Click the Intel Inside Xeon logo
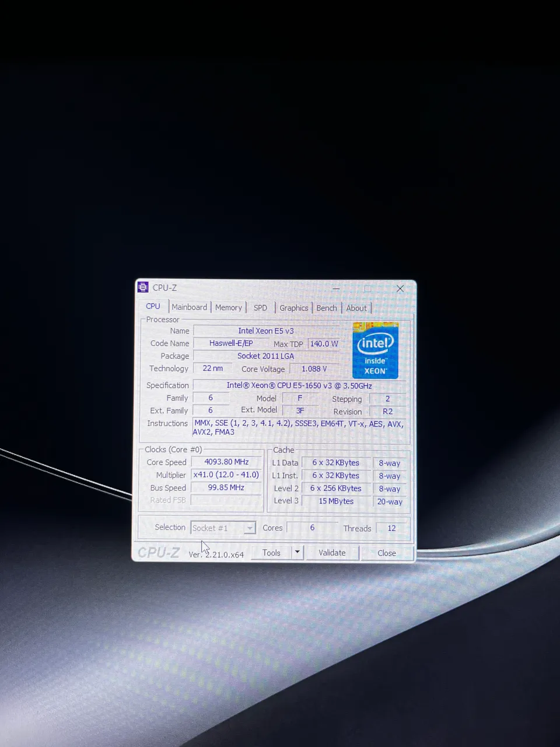Image resolution: width=560 pixels, height=747 pixels. point(376,350)
